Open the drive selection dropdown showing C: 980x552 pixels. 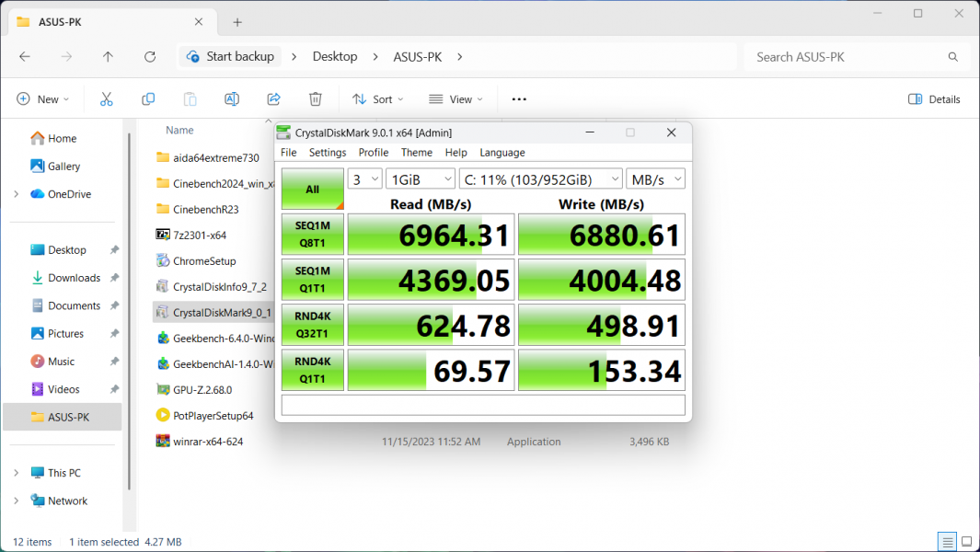click(540, 178)
